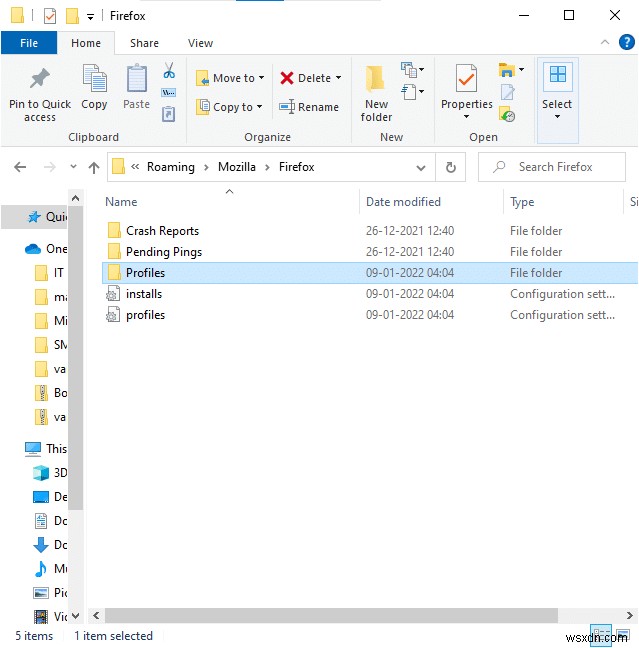The height and width of the screenshot is (648, 639).
Task: Click quick access toolbar Properties icon
Action: point(50,16)
